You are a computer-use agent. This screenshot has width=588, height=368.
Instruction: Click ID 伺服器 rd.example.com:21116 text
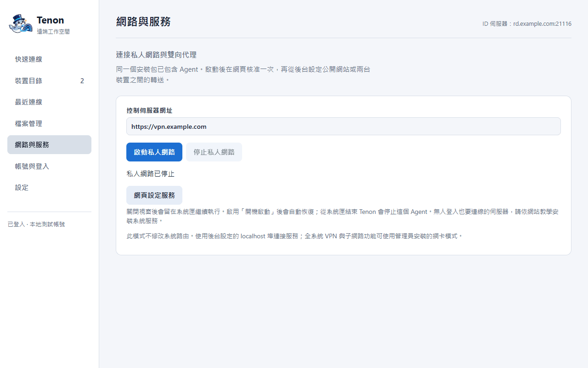pyautogui.click(x=527, y=23)
